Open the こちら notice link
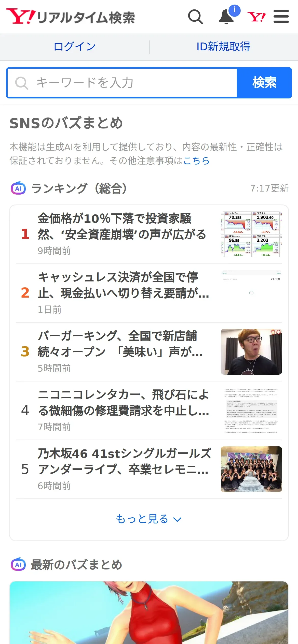This screenshot has height=644, width=298. tap(196, 160)
